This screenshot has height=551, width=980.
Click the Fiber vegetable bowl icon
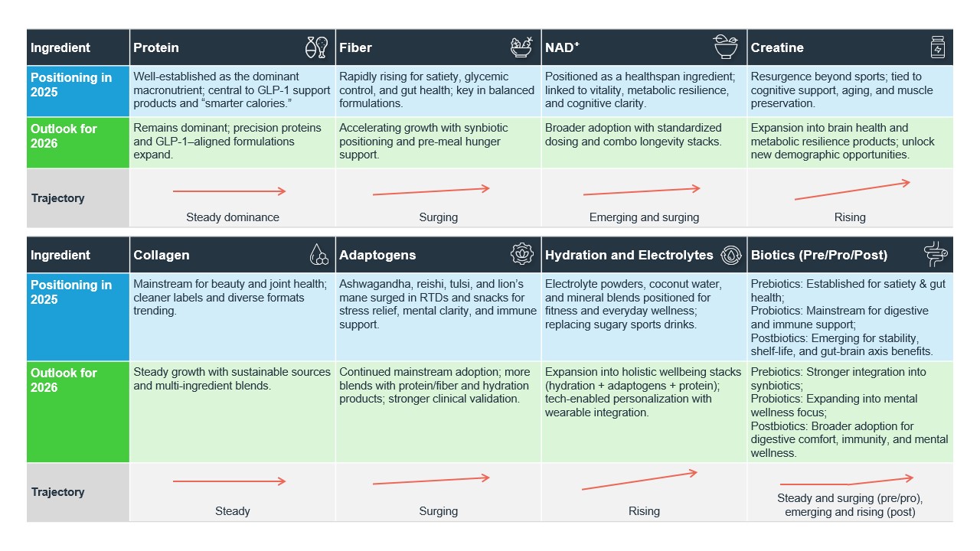[522, 47]
